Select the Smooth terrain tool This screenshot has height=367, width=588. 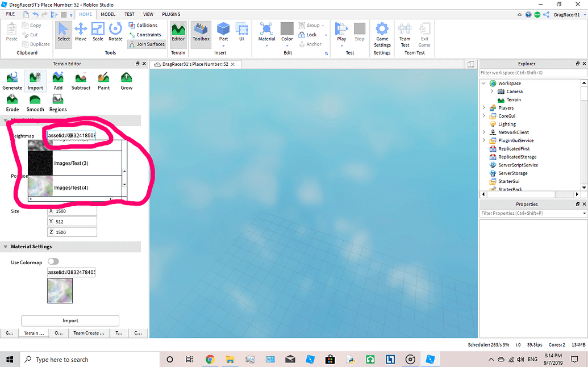(35, 102)
